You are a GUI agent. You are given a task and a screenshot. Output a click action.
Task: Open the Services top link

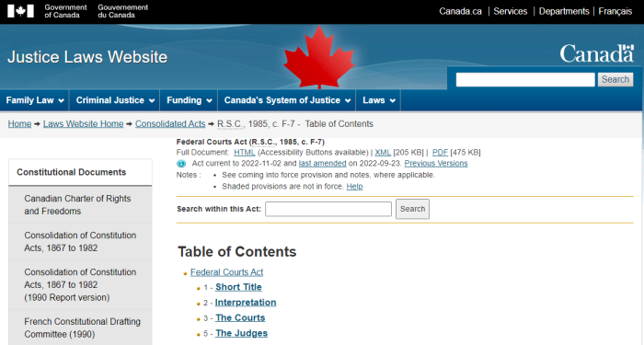(510, 11)
